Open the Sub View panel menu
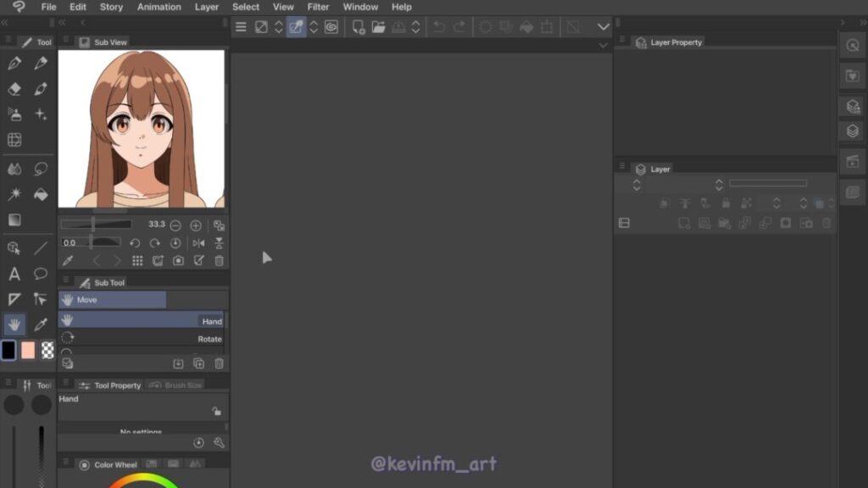Viewport: 868px width, 488px height. coord(66,42)
